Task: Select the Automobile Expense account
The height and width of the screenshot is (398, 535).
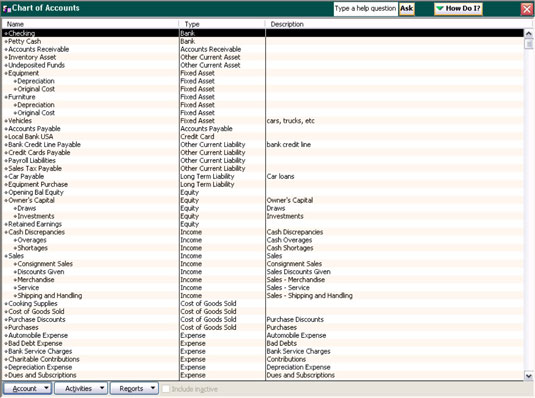Action: (x=38, y=336)
